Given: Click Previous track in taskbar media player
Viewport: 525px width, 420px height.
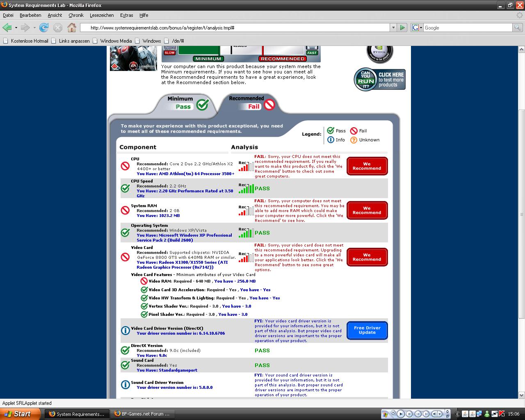Looking at the screenshot, I should tap(418, 414).
